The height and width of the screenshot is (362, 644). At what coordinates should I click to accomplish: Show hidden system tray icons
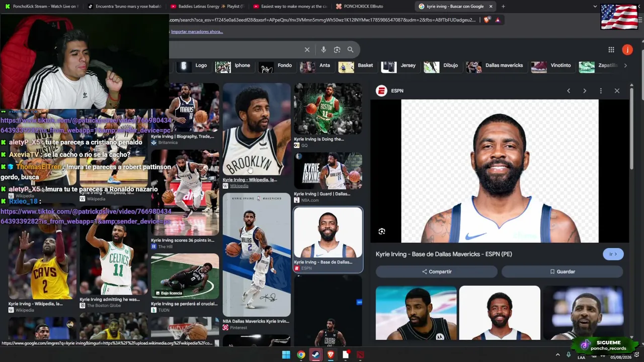[557, 355]
